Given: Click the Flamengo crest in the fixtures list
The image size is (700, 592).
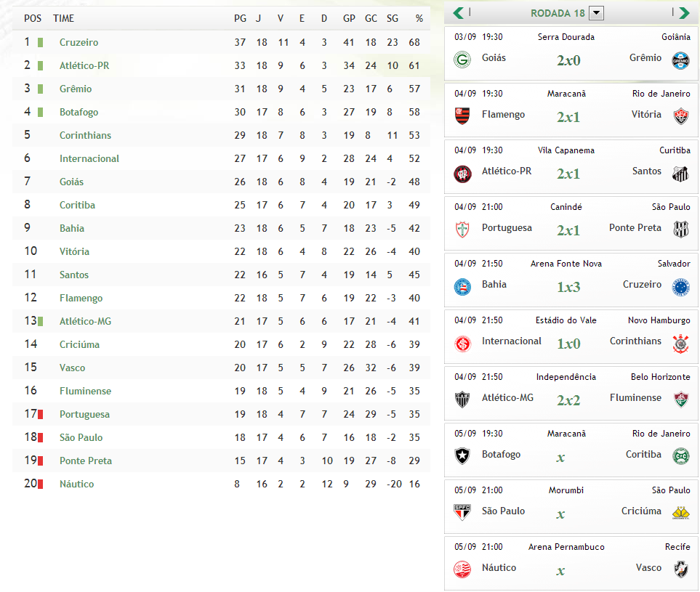Looking at the screenshot, I should pos(462,115).
